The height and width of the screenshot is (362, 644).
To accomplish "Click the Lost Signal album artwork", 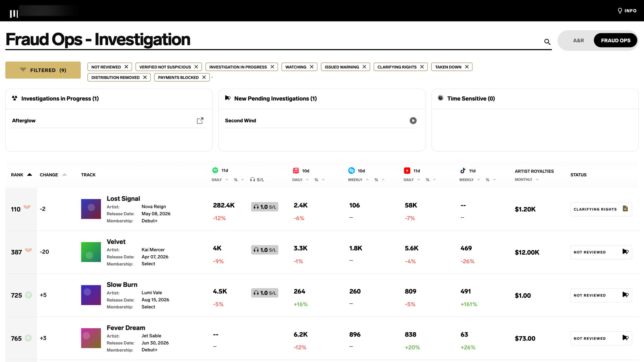I will point(91,209).
